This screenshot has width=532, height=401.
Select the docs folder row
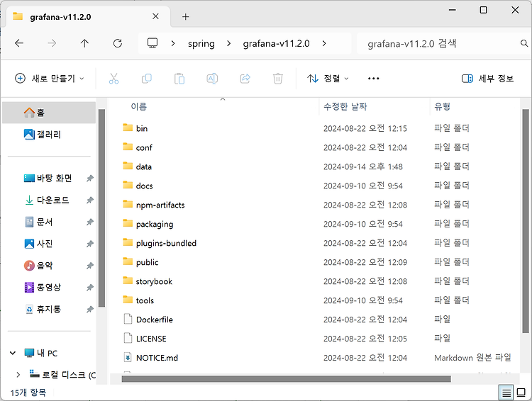tap(316, 186)
